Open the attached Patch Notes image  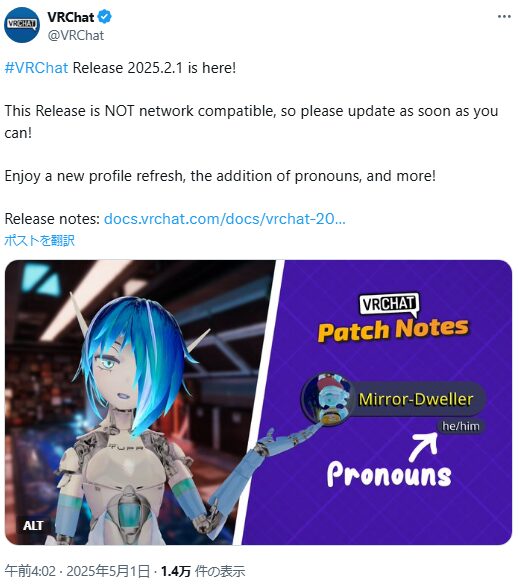[258, 402]
